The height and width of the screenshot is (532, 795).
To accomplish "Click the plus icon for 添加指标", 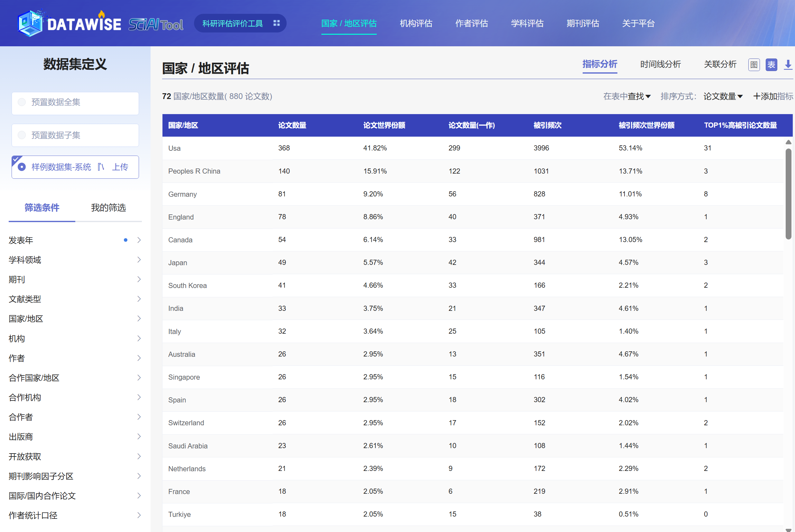I will (757, 96).
